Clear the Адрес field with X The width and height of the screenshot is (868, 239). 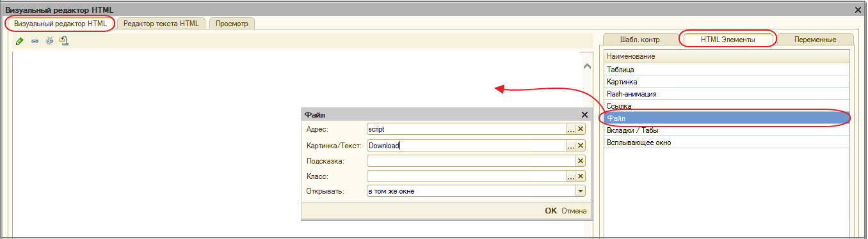581,129
